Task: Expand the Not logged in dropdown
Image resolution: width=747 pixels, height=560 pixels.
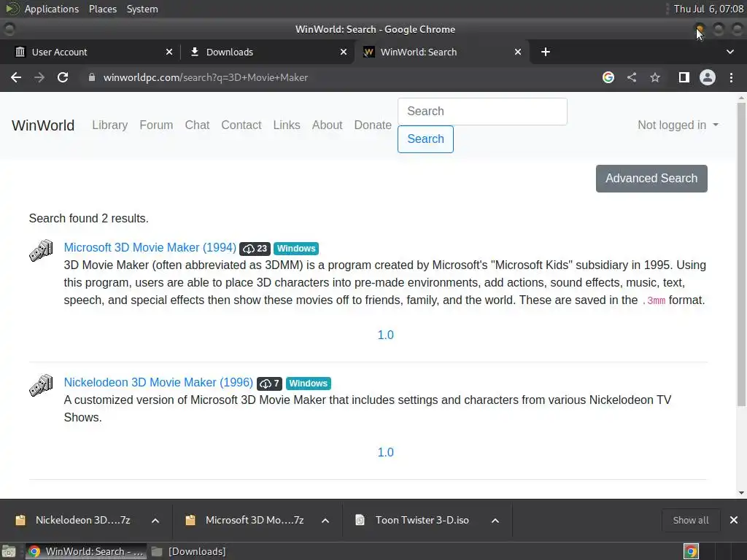Action: click(678, 125)
